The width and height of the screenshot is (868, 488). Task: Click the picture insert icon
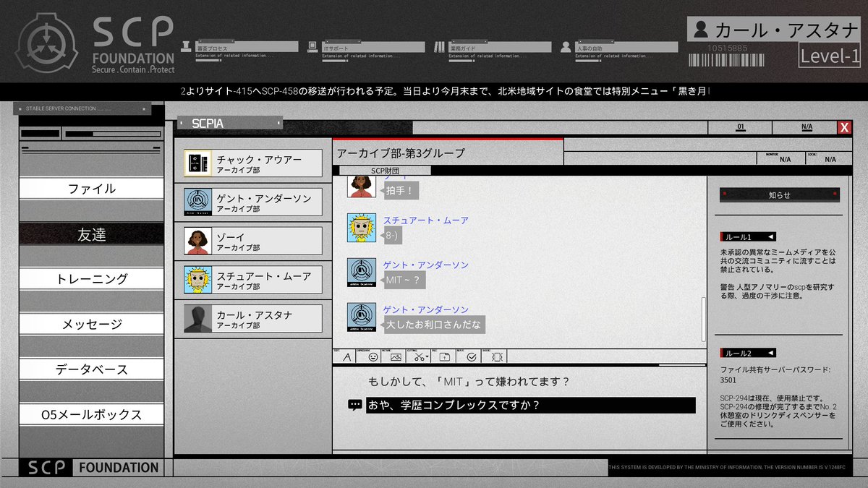point(396,356)
